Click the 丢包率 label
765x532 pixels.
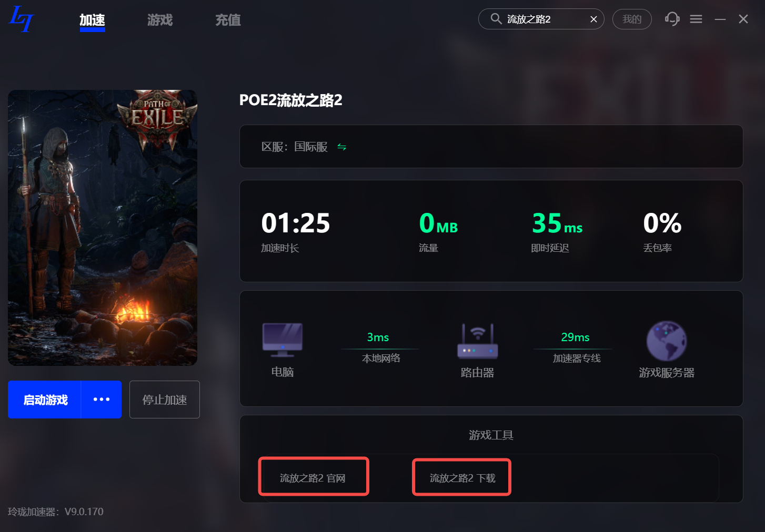[x=657, y=248]
